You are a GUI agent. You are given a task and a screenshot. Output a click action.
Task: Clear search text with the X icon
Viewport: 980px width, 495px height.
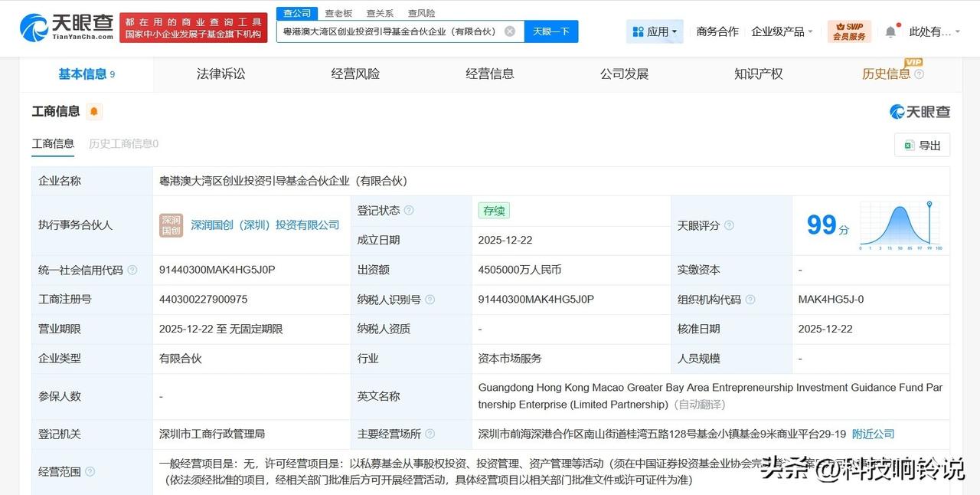[x=510, y=31]
